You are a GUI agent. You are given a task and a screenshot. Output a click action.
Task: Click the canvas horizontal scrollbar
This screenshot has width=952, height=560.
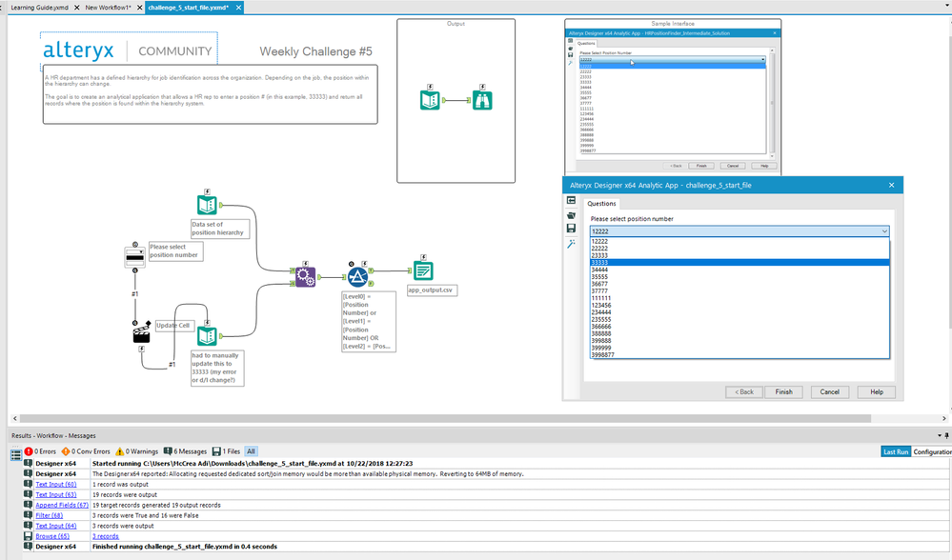pyautogui.click(x=445, y=418)
